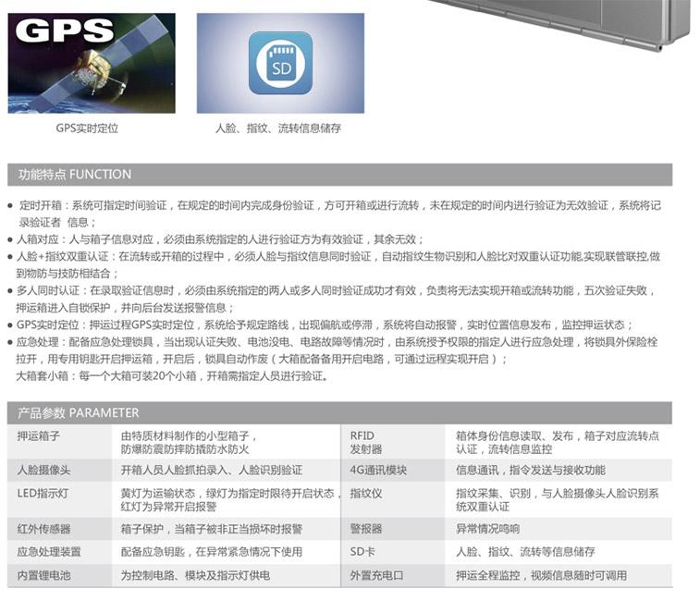Image resolution: width=700 pixels, height=600 pixels.
Task: Select the 押运箱子 parameter cell
Action: click(39, 435)
